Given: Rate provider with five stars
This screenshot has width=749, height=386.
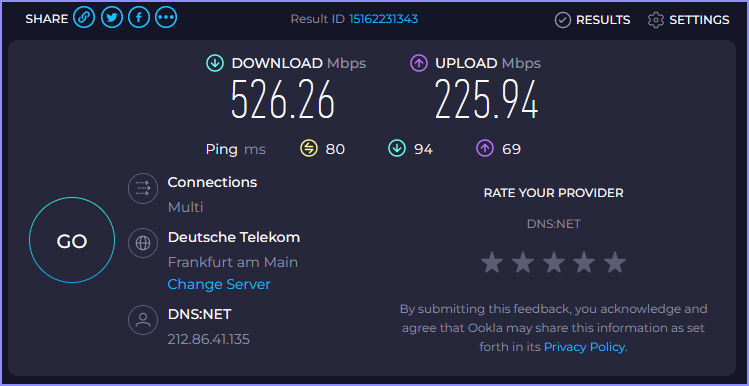Looking at the screenshot, I should point(615,263).
